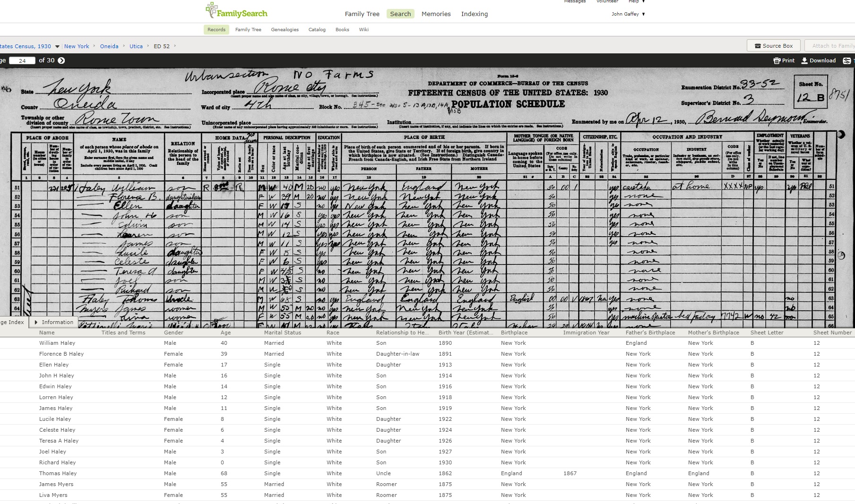This screenshot has height=504, width=855.
Task: Open the Wiki sub-tab
Action: pos(363,29)
